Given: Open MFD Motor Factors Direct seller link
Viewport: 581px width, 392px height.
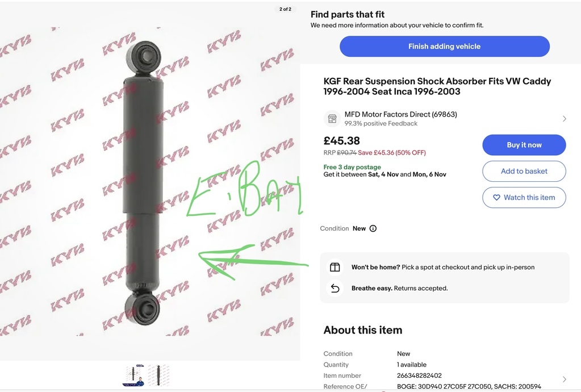Looking at the screenshot, I should [400, 115].
